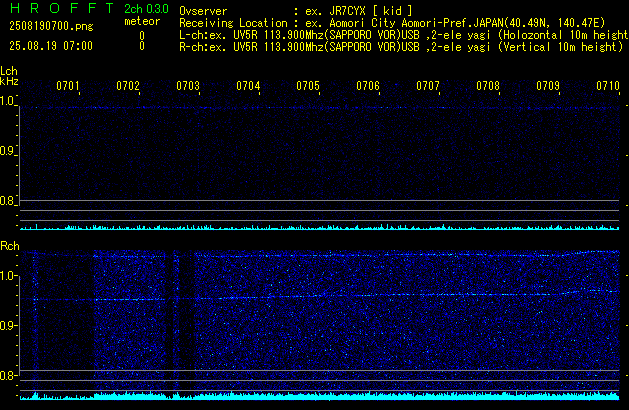The width and height of the screenshot is (629, 410).
Task: Click the Lch channel label
Action: coord(9,71)
